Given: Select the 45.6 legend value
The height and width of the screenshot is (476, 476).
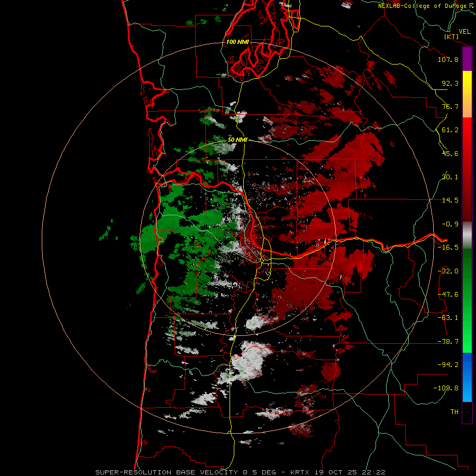Looking at the screenshot, I should pos(450,153).
